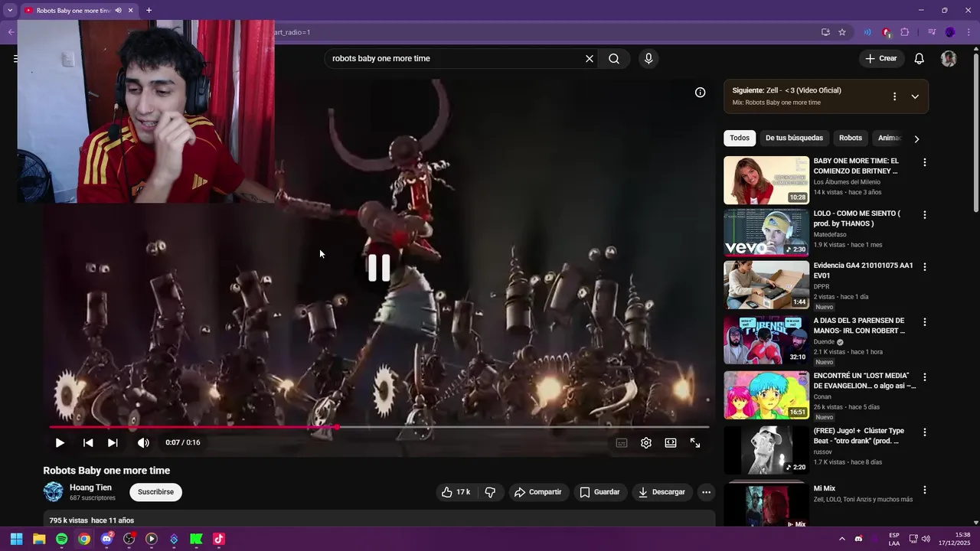The width and height of the screenshot is (980, 551).
Task: Expand the 'Siguiente' mix playlist chevron
Action: pos(915,96)
